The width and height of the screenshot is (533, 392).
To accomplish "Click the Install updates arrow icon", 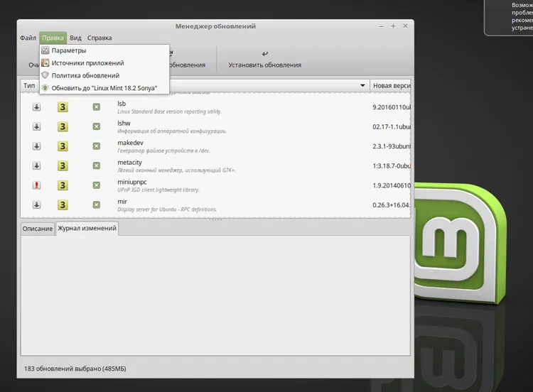I will click(265, 54).
